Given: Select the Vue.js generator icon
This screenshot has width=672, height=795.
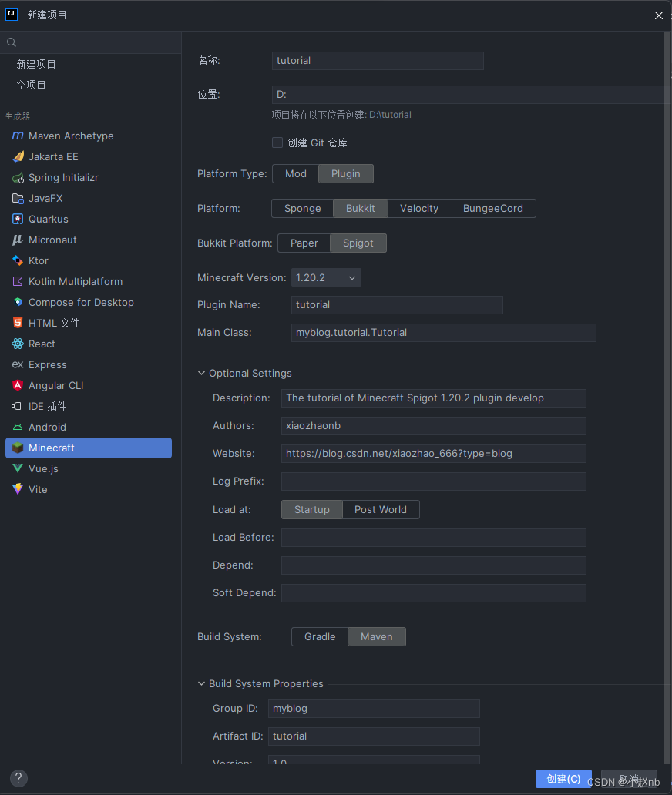Looking at the screenshot, I should tap(18, 468).
